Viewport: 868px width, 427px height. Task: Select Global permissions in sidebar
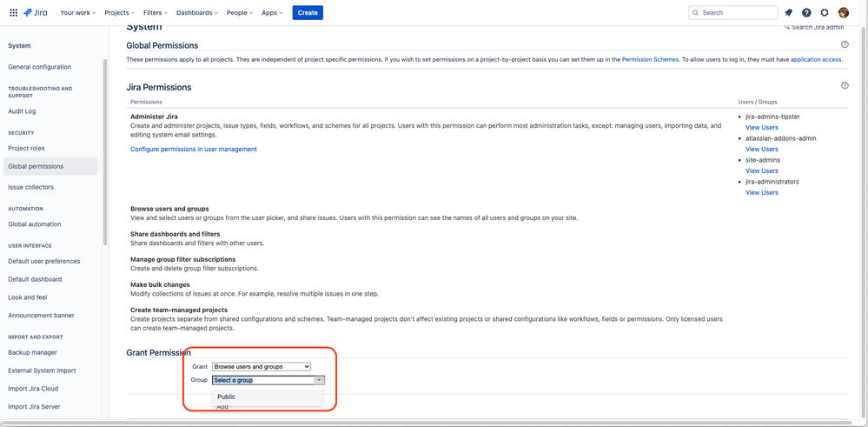[50, 166]
